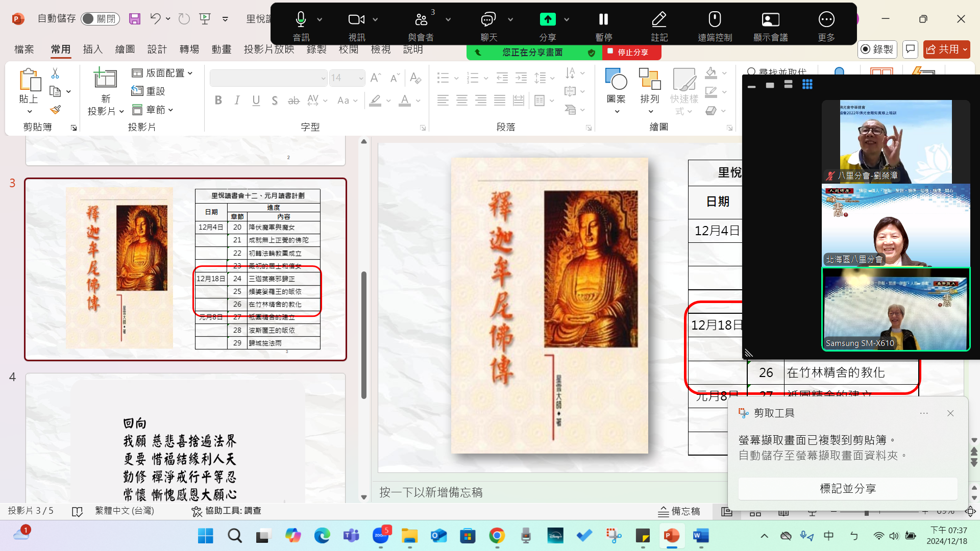Image resolution: width=980 pixels, height=551 pixels.
Task: Open the 版面配置 layout dropdown
Action: coord(163,73)
